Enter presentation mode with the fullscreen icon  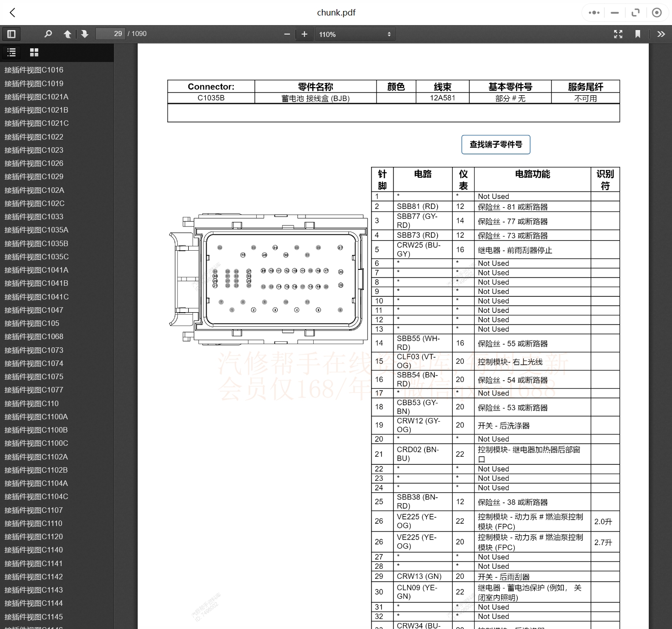point(618,34)
